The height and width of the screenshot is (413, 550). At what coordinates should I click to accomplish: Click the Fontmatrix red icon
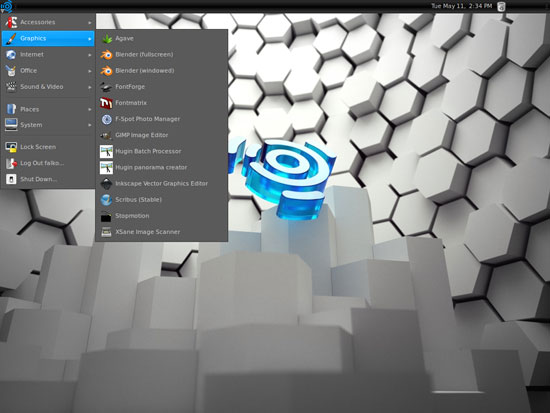pos(106,103)
